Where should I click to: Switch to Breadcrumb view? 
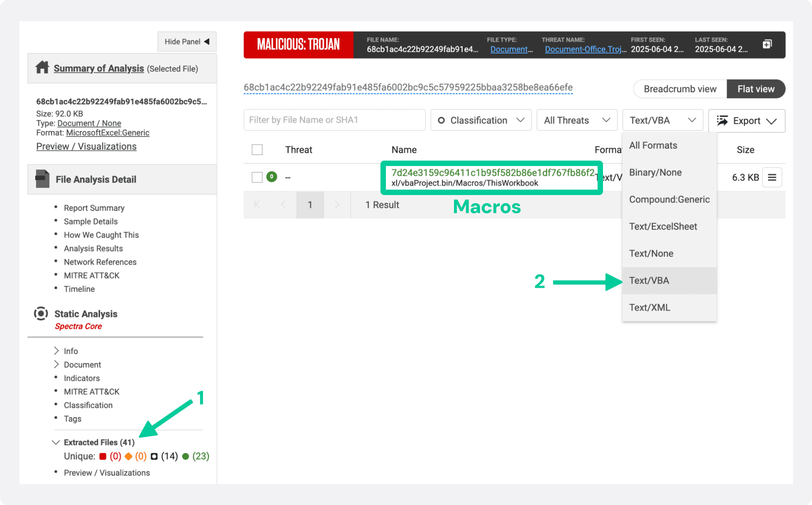point(680,89)
